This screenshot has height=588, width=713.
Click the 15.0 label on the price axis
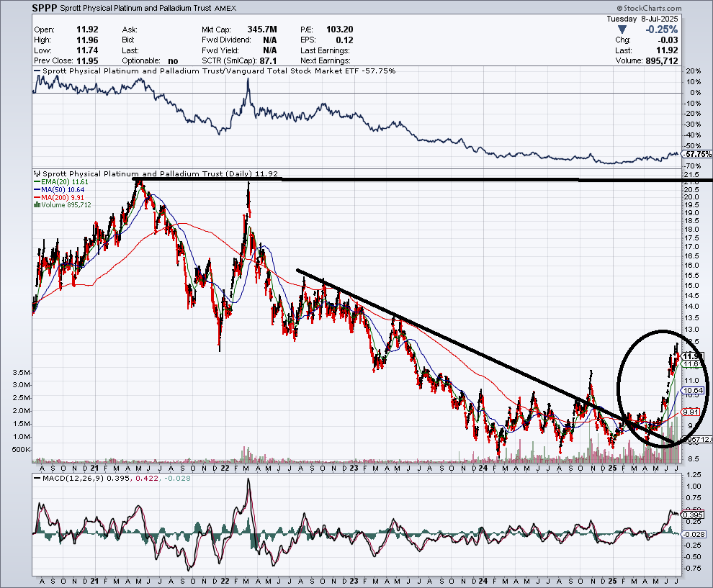(x=691, y=286)
